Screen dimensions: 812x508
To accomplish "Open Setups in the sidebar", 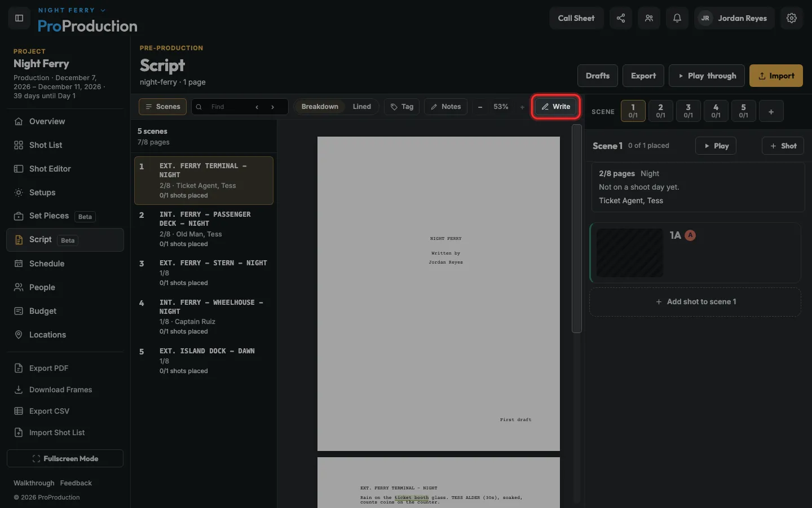I will coord(65,192).
